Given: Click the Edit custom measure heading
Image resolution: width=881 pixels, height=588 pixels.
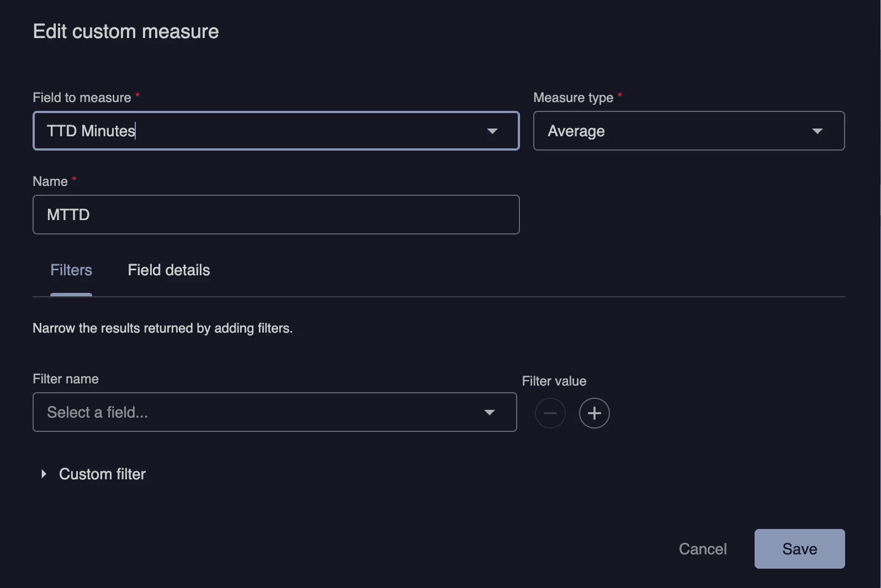Looking at the screenshot, I should pyautogui.click(x=126, y=32).
